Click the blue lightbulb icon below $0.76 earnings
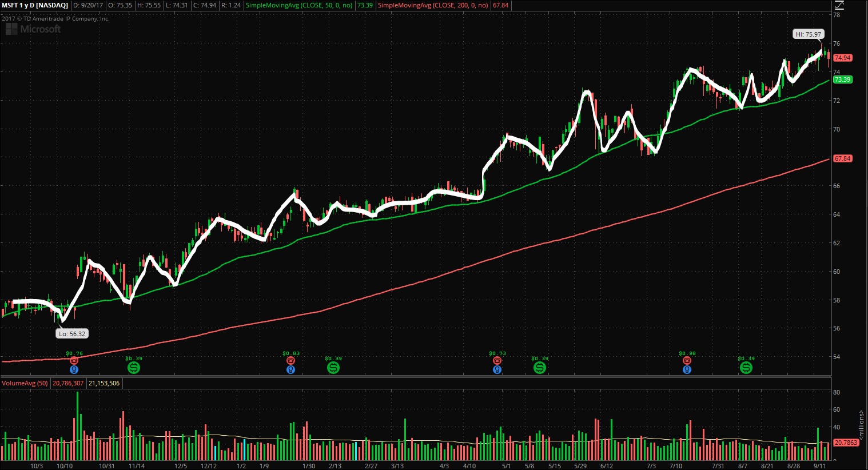Image resolution: width=868 pixels, height=470 pixels. point(74,370)
